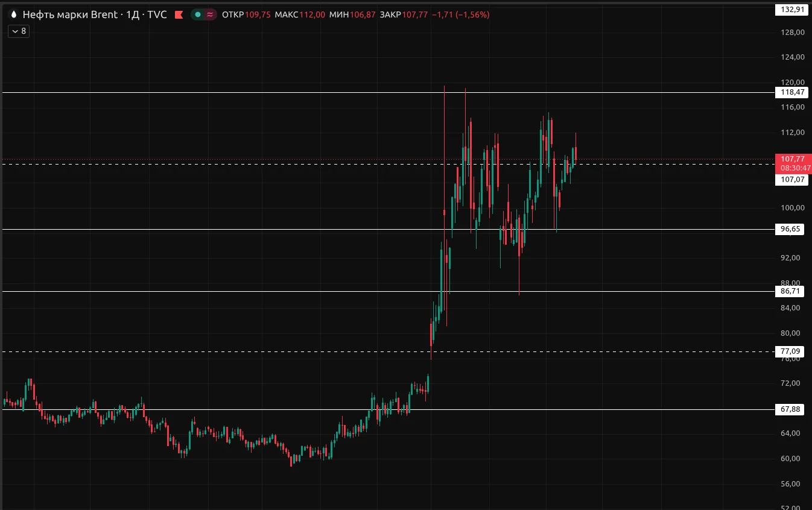Image resolution: width=812 pixels, height=510 pixels.
Task: Click the 120,00 tick on the price scale
Action: pos(793,82)
